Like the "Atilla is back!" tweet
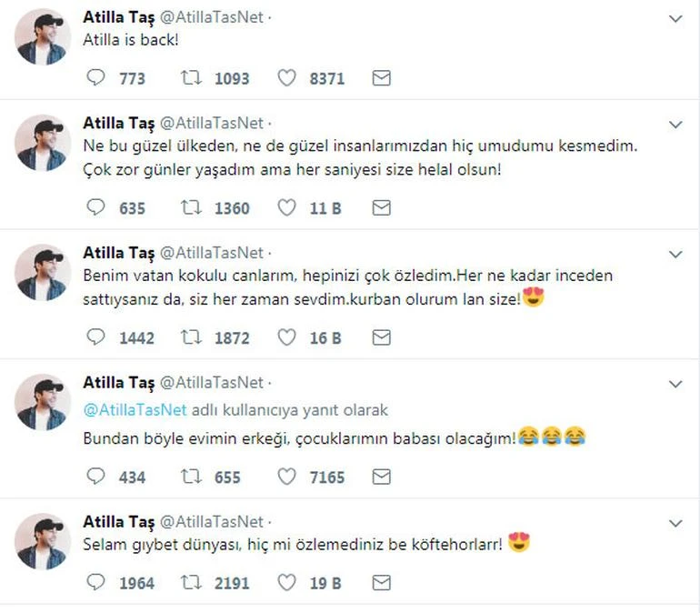This screenshot has width=700, height=613. (286, 78)
